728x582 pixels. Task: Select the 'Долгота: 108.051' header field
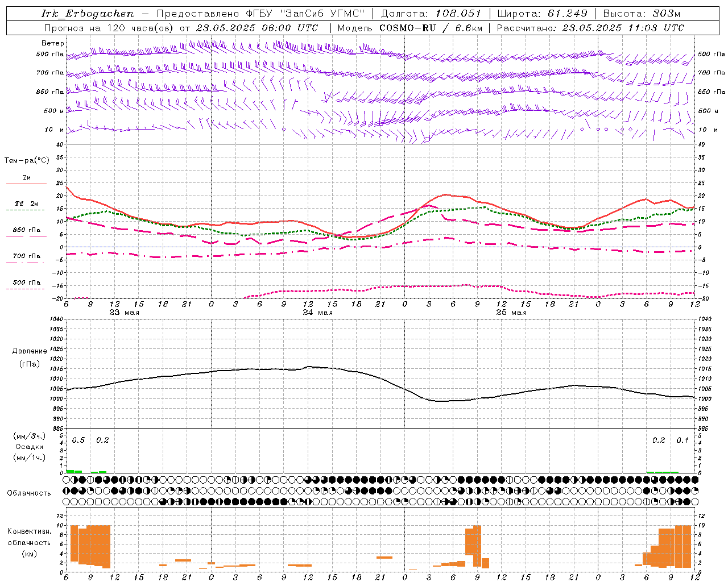tap(431, 14)
